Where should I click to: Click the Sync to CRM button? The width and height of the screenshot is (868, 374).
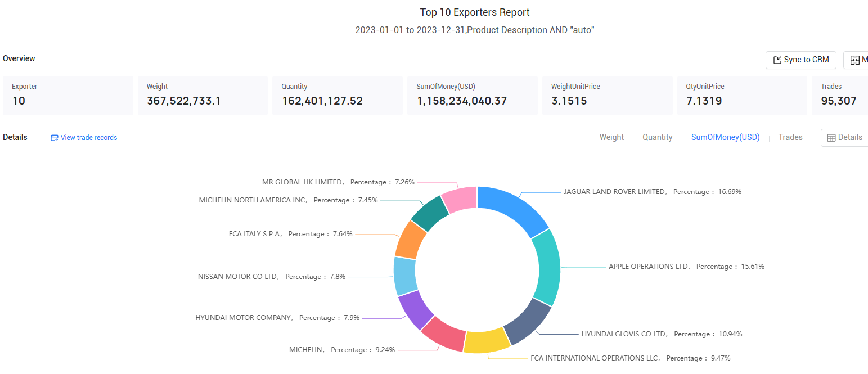point(801,60)
